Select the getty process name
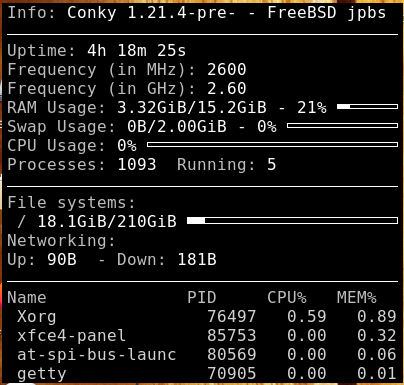This screenshot has width=404, height=385. point(42,374)
